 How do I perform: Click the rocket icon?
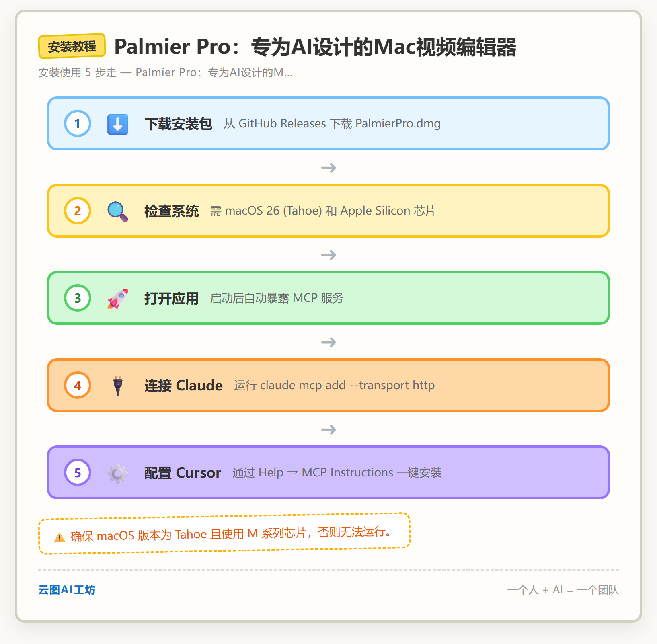click(118, 299)
